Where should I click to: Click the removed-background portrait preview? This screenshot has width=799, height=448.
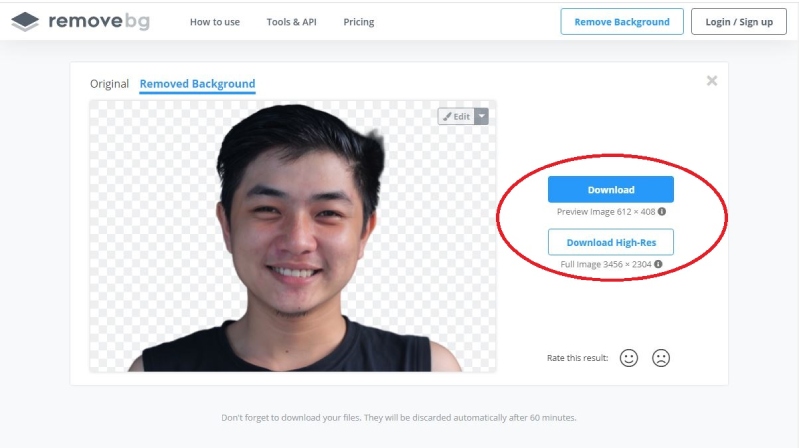coord(292,236)
